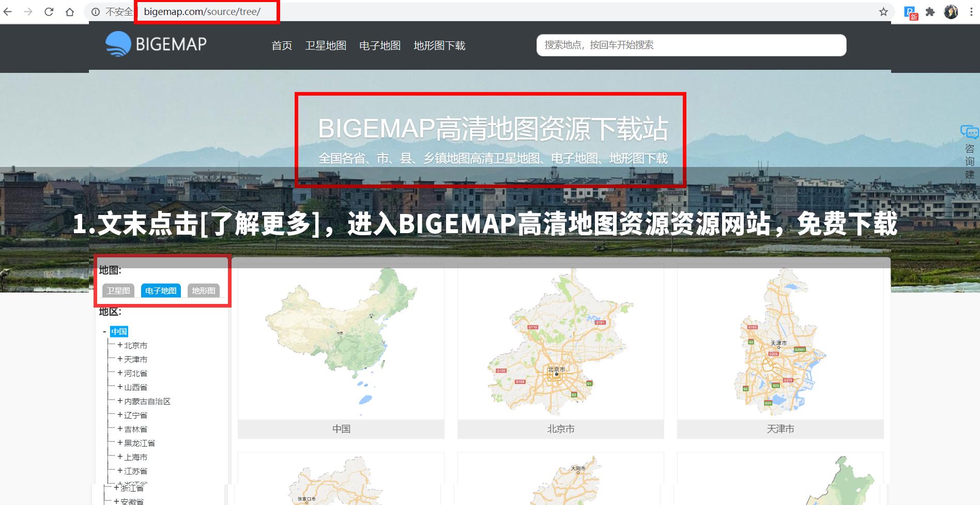Switch map type to 地形图
Viewport: 980px width, 505px height.
204,290
